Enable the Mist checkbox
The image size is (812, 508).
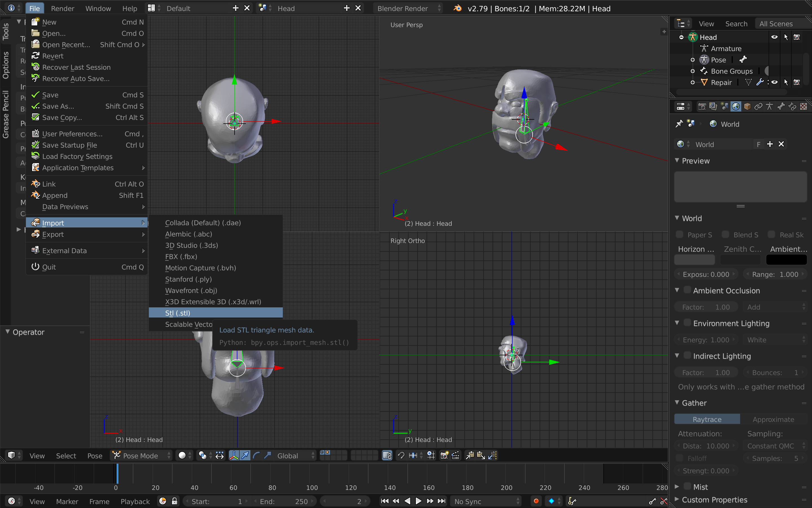coord(687,487)
